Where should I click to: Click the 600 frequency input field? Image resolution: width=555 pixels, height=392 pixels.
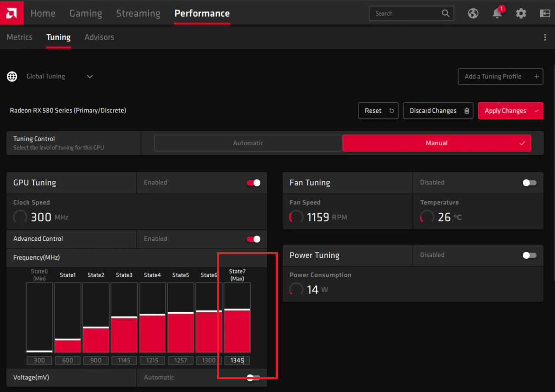point(68,360)
